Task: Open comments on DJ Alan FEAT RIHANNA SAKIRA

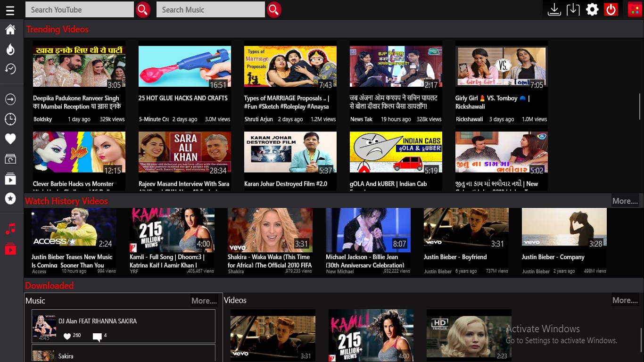Action: pyautogui.click(x=97, y=337)
